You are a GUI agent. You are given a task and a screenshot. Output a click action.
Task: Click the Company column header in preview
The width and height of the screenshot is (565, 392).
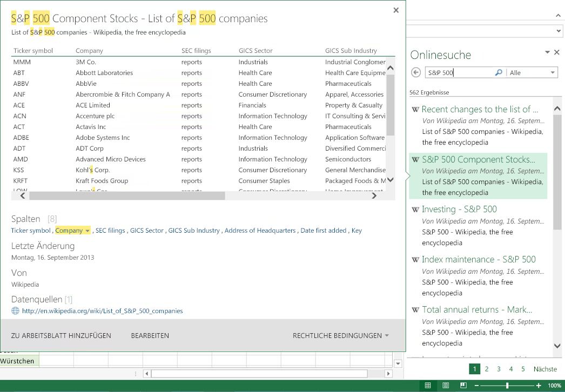(x=89, y=51)
